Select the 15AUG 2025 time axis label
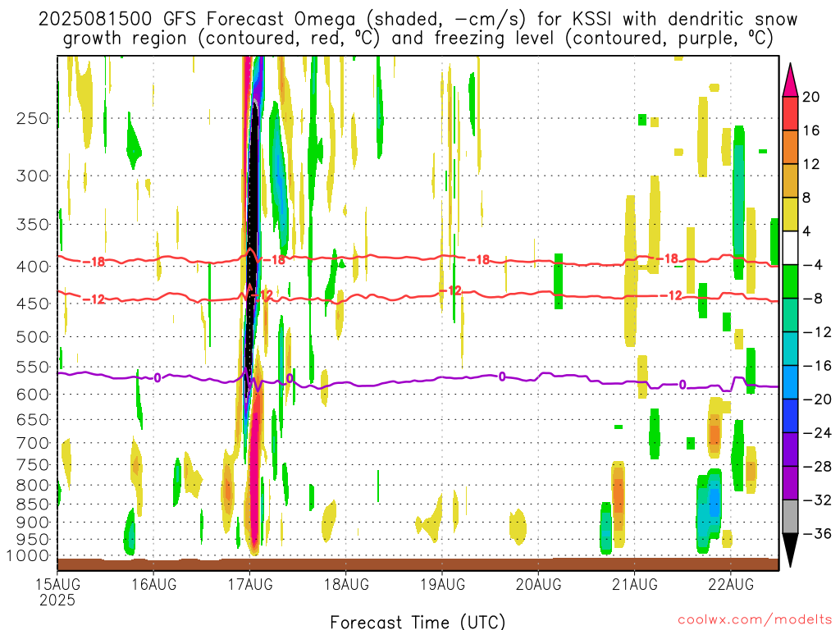840x630 pixels. coord(57,592)
